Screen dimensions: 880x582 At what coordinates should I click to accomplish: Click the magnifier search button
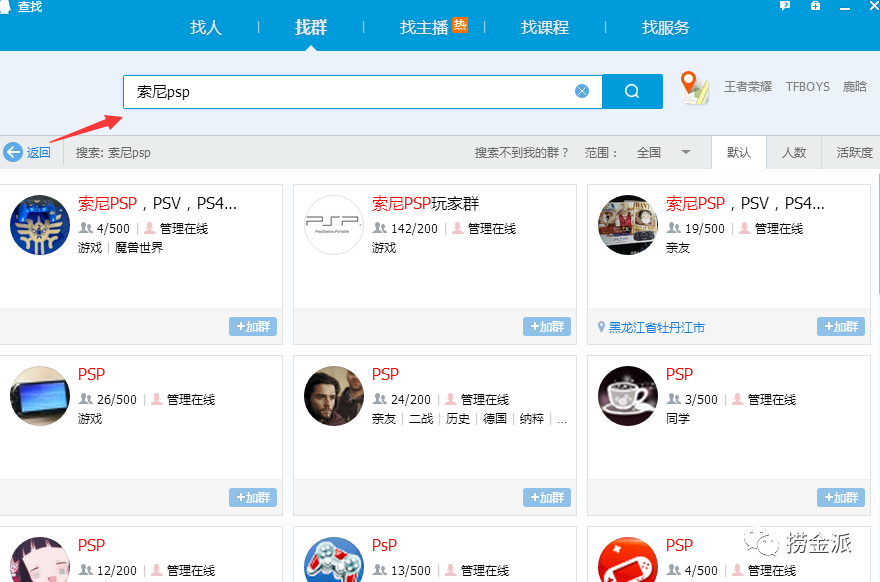pos(632,91)
